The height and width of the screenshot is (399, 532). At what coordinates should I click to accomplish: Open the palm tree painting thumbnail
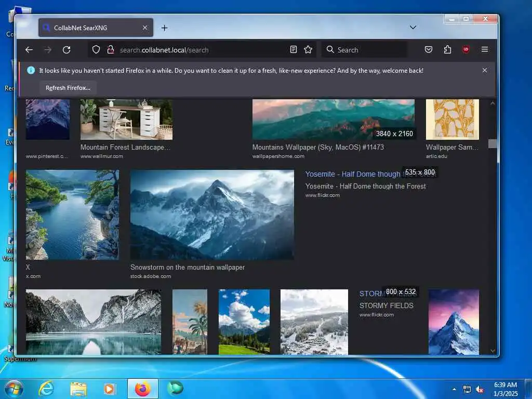(190, 322)
